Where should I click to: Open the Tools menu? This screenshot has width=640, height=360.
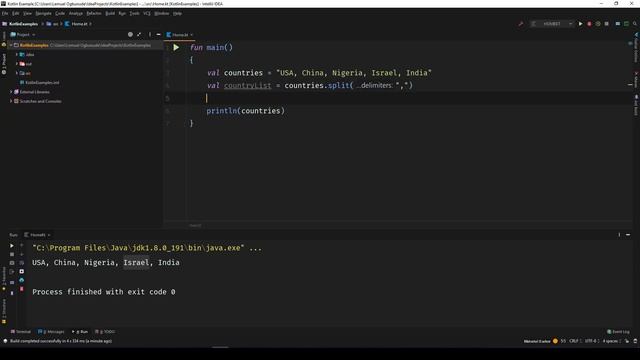tap(134, 13)
